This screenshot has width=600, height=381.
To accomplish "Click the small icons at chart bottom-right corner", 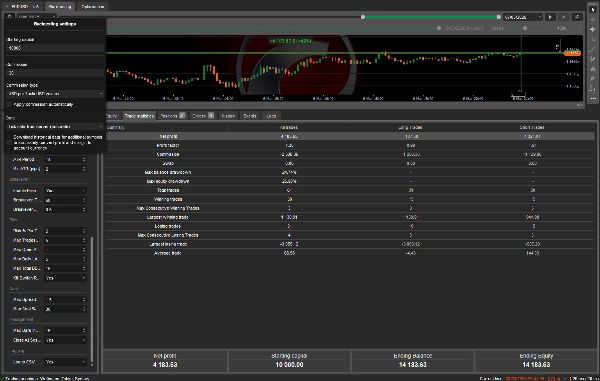I will (579, 105).
